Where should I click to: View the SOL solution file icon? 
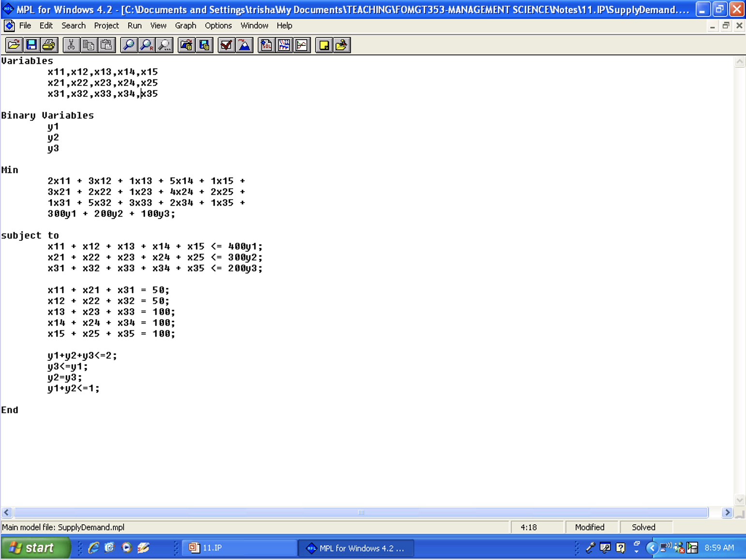tap(267, 45)
